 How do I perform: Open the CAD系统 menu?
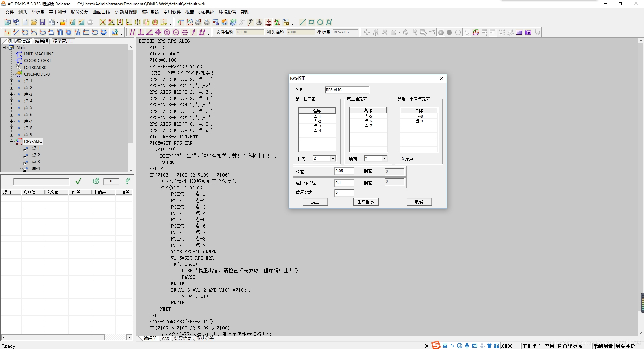(206, 12)
